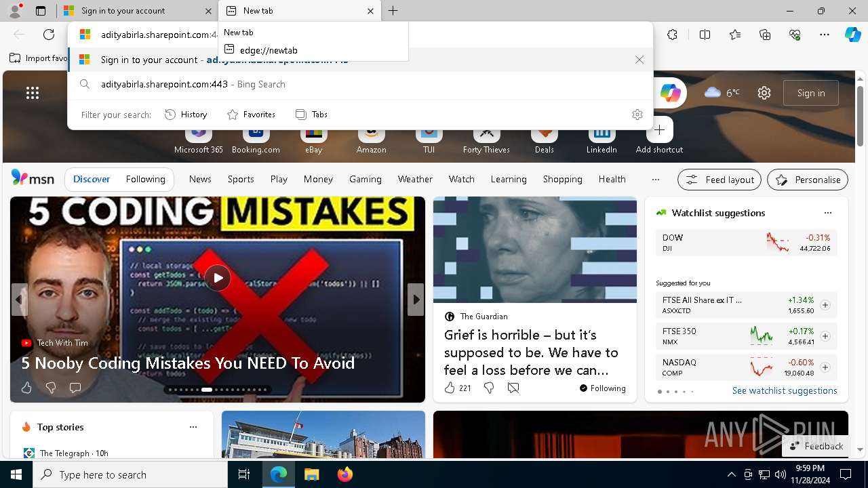The image size is (868, 488).
Task: Open page Feedback button
Action: tap(816, 446)
